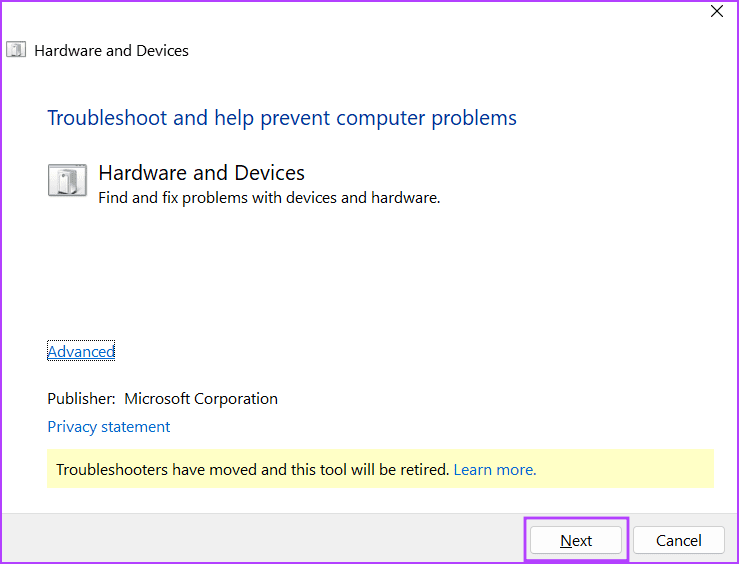
Task: Click the 'Troubleshooters have moved' notice text
Action: click(x=252, y=469)
